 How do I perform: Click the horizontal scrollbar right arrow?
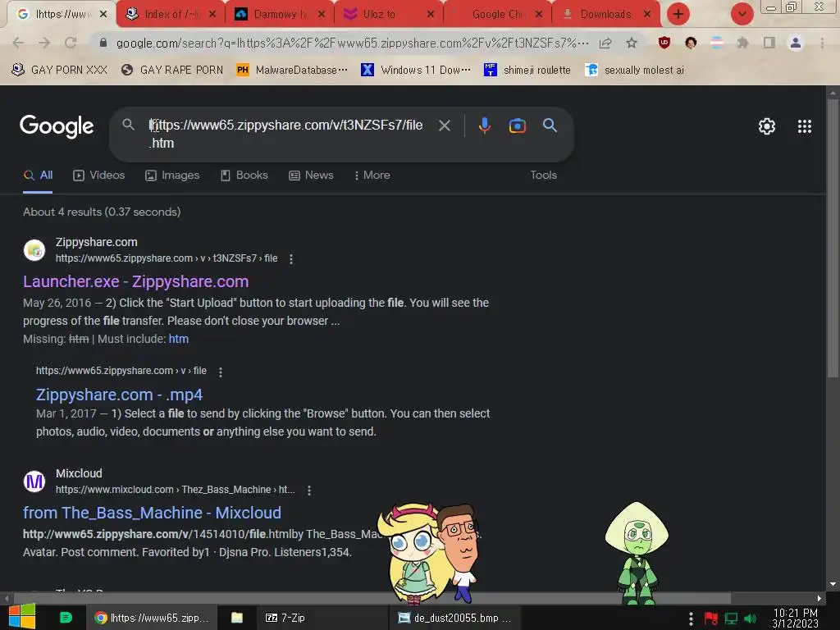[819, 598]
